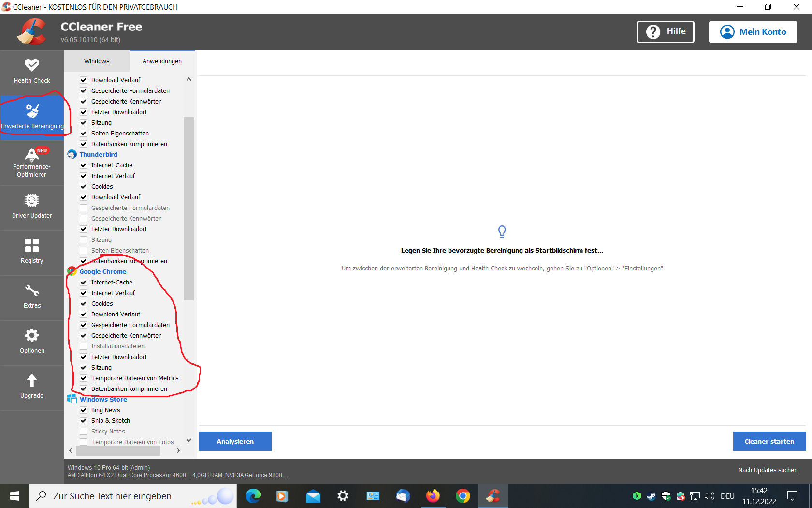Enable Thunderbird Sitzung checkbox
Viewport: 812px width, 508px height.
pyautogui.click(x=83, y=240)
